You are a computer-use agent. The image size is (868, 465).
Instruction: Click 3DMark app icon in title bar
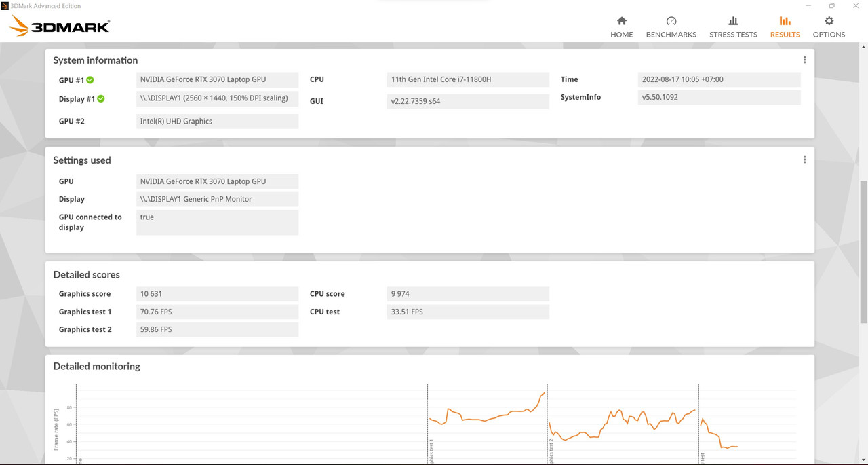pos(5,5)
